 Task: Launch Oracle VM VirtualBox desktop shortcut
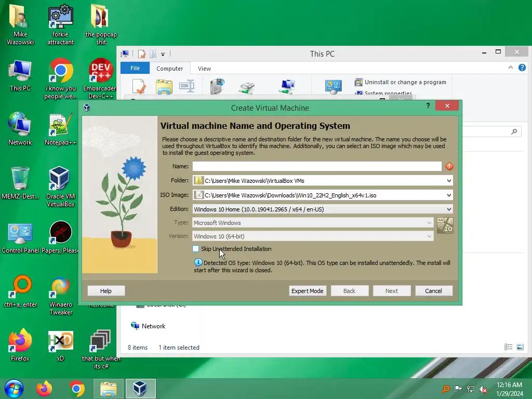point(60,187)
